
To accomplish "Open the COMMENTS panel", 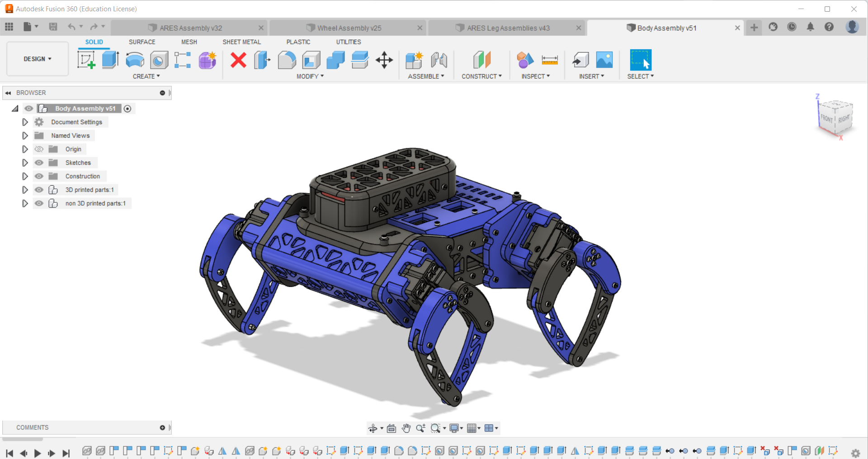I will click(32, 427).
